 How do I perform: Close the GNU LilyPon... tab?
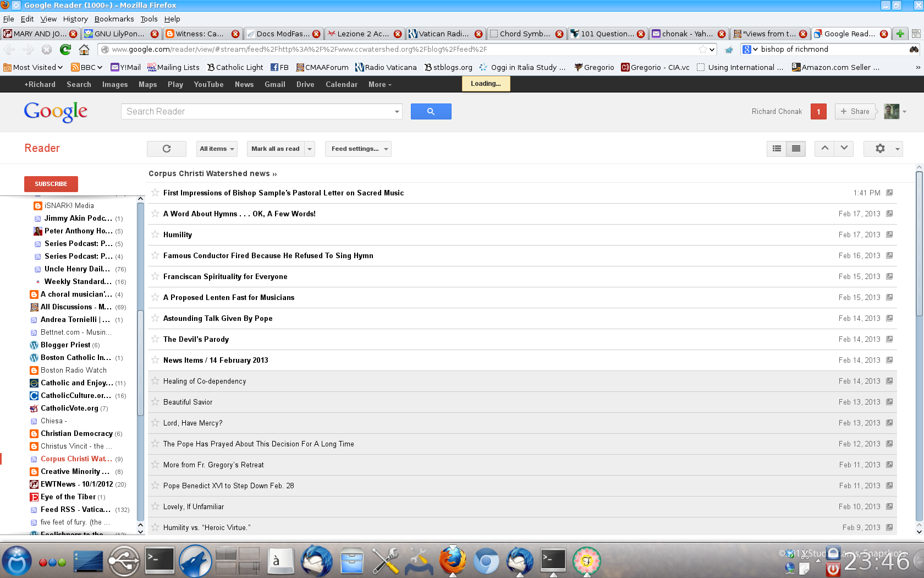pos(155,34)
